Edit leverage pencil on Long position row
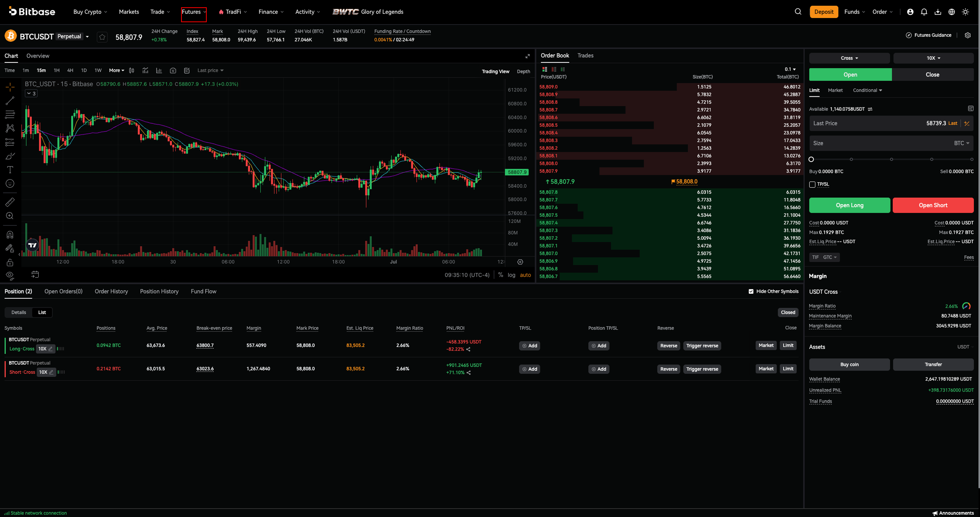Image resolution: width=980 pixels, height=517 pixels. (x=51, y=349)
